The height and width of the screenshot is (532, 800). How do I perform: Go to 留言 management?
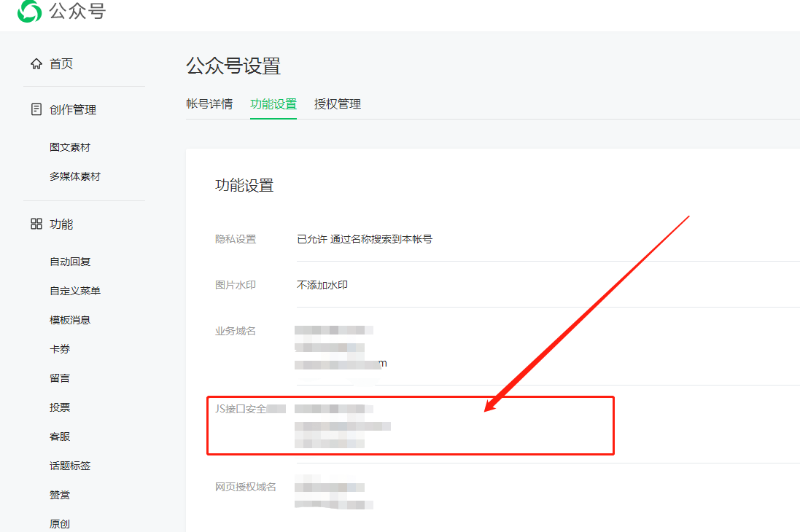click(x=60, y=378)
